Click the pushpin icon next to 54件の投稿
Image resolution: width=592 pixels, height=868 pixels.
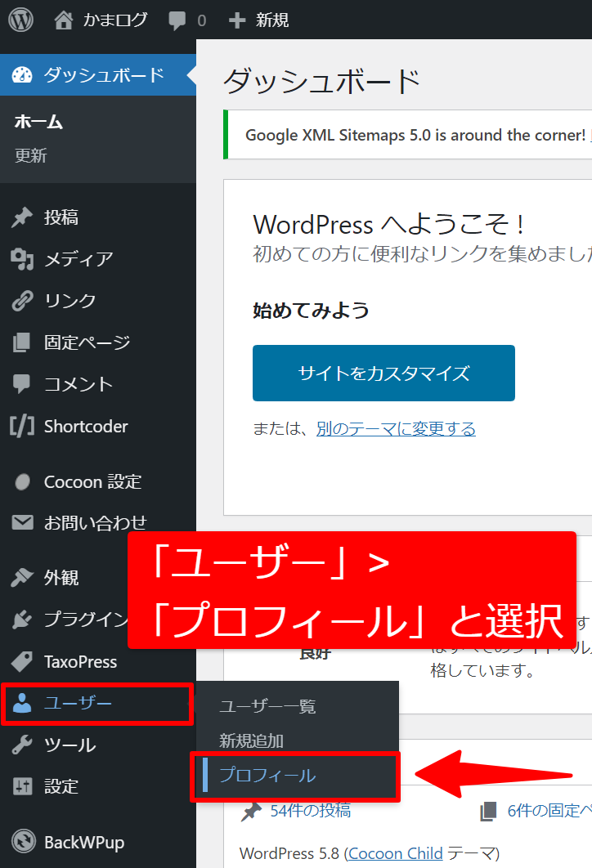251,812
